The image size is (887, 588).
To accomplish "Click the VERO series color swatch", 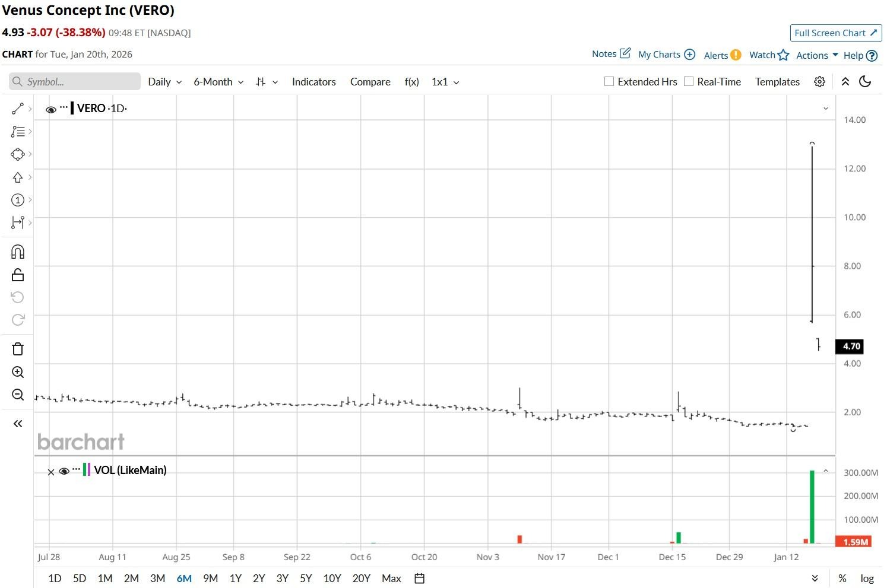I will [x=72, y=108].
